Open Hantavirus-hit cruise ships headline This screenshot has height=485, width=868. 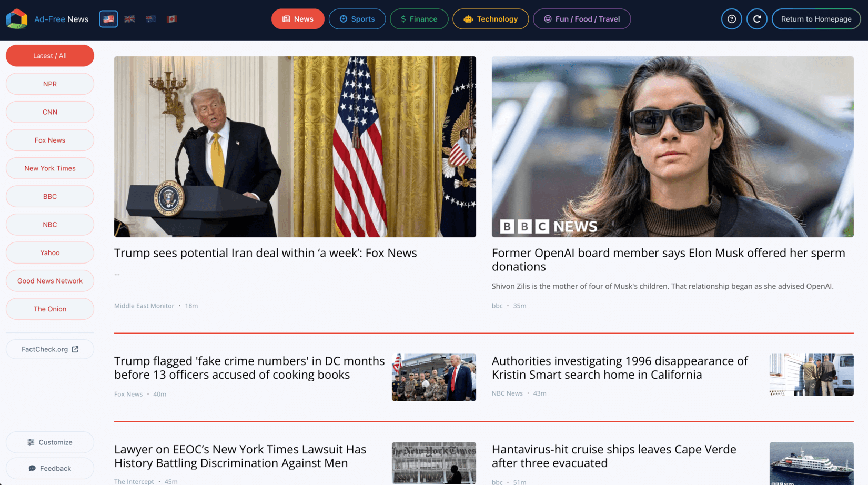(x=614, y=456)
